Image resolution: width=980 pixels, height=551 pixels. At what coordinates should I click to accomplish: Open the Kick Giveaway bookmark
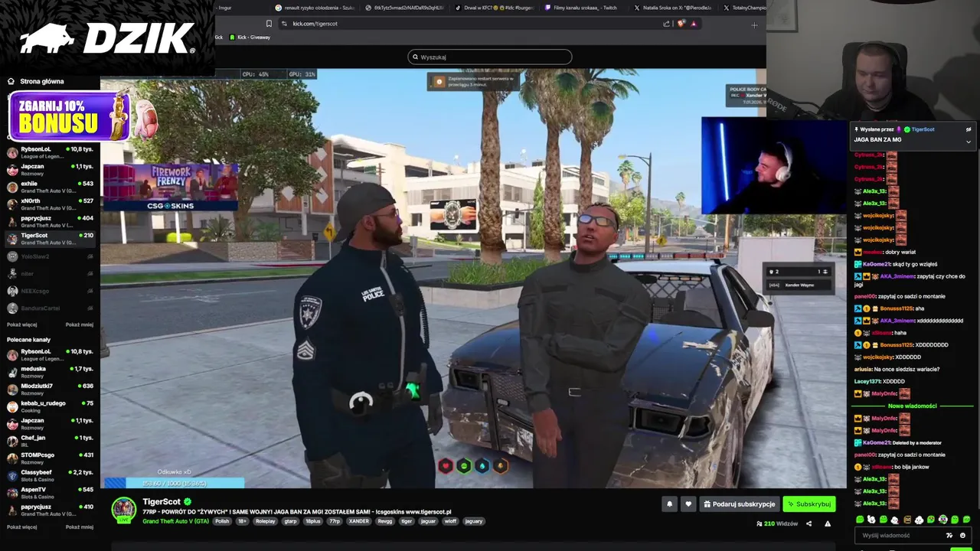pyautogui.click(x=250, y=37)
